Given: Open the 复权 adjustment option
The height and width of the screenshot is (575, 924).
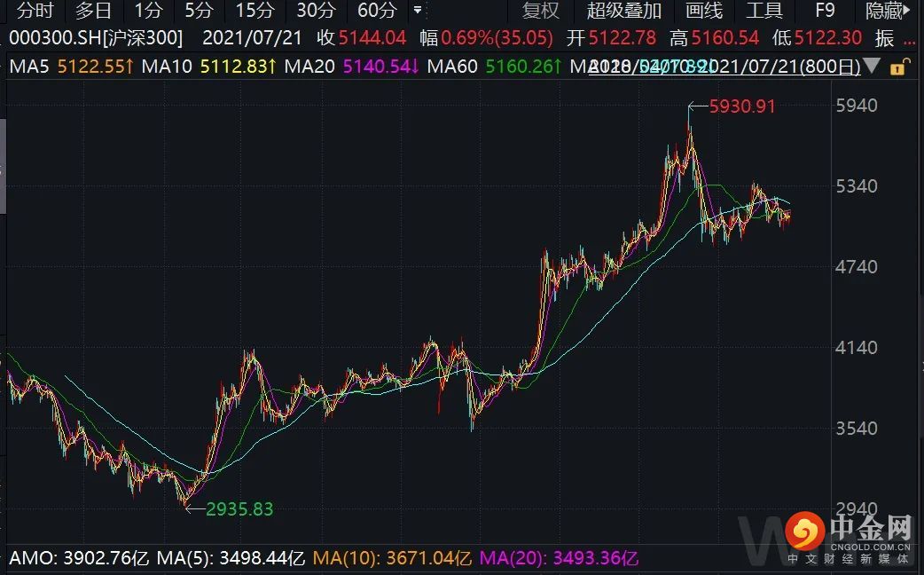Looking at the screenshot, I should 540,10.
